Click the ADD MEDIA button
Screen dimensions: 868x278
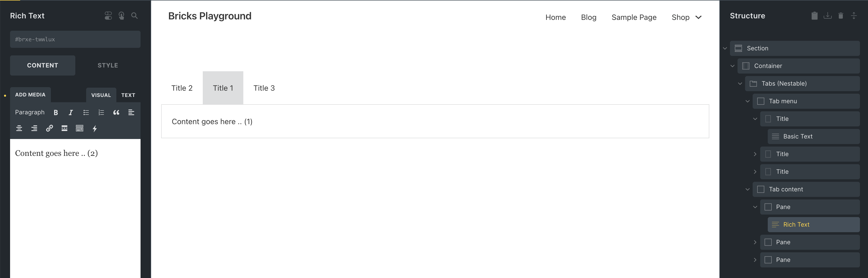point(30,95)
